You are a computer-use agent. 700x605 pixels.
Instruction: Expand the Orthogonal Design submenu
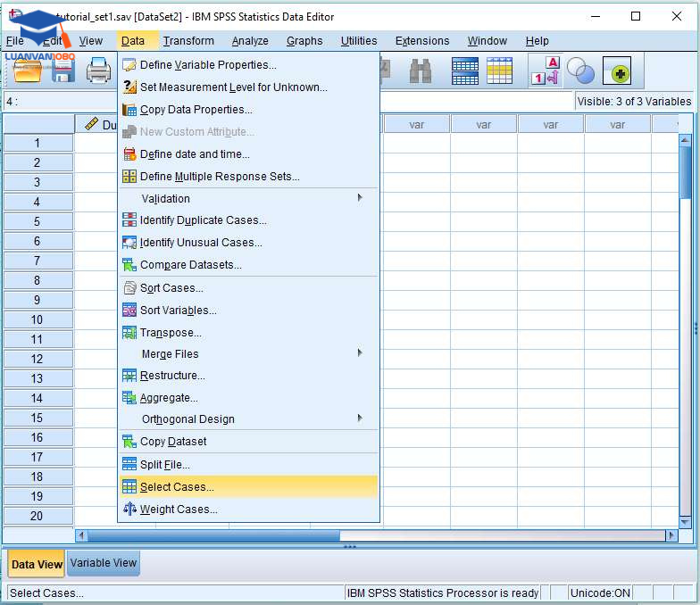pos(248,419)
